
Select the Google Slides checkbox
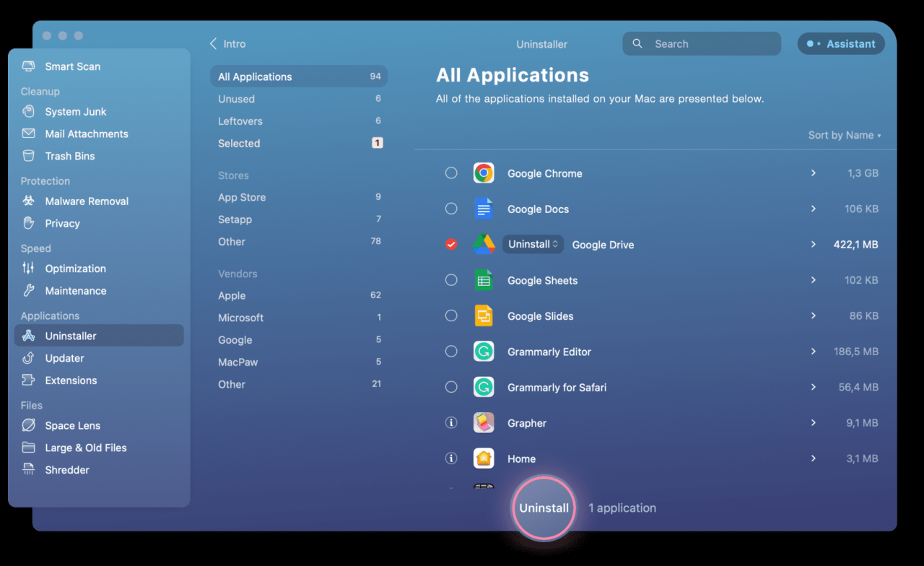451,316
